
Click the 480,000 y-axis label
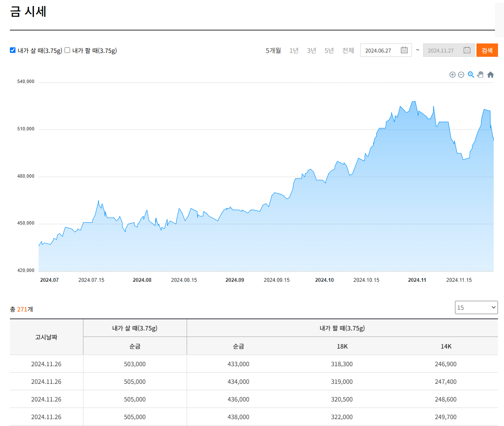[26, 176]
